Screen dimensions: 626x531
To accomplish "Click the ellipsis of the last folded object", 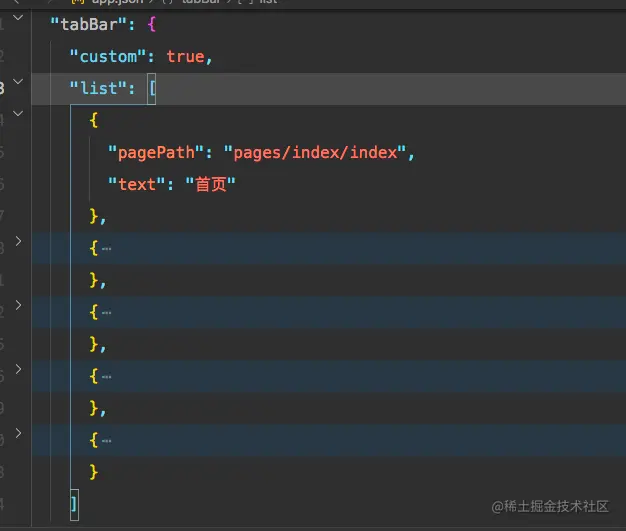I will (x=107, y=441).
